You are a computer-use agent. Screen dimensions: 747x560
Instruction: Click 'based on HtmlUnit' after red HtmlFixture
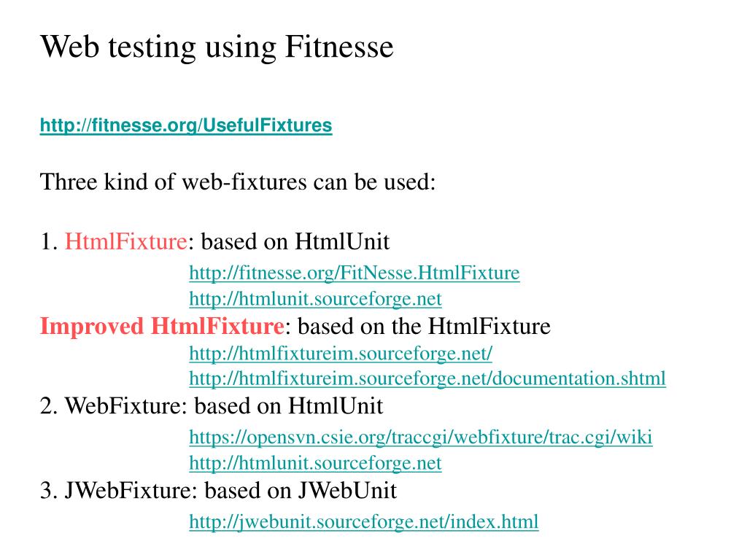point(295,241)
